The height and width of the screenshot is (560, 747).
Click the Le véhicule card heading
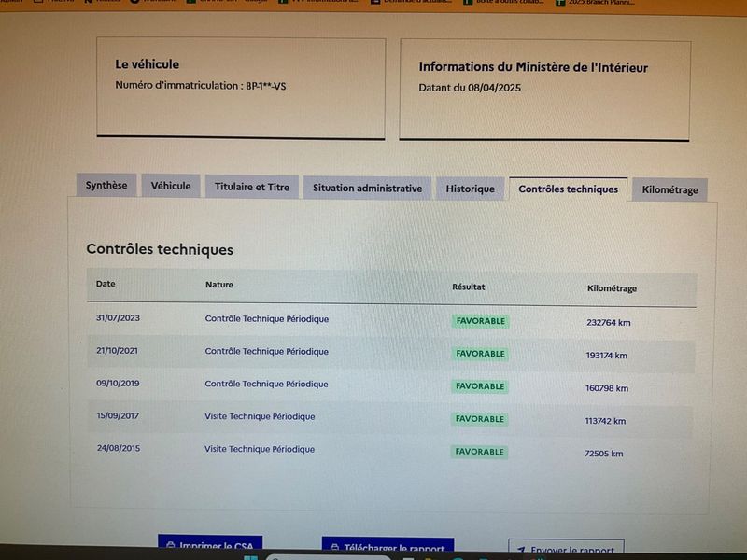tap(148, 64)
